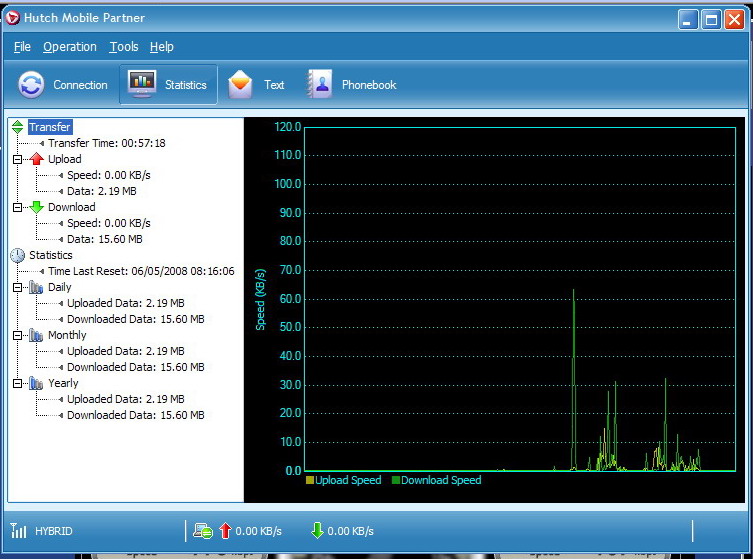Select Upload 'Data: 2.19 MB' row
Screen dimensions: 753x559
pos(102,191)
